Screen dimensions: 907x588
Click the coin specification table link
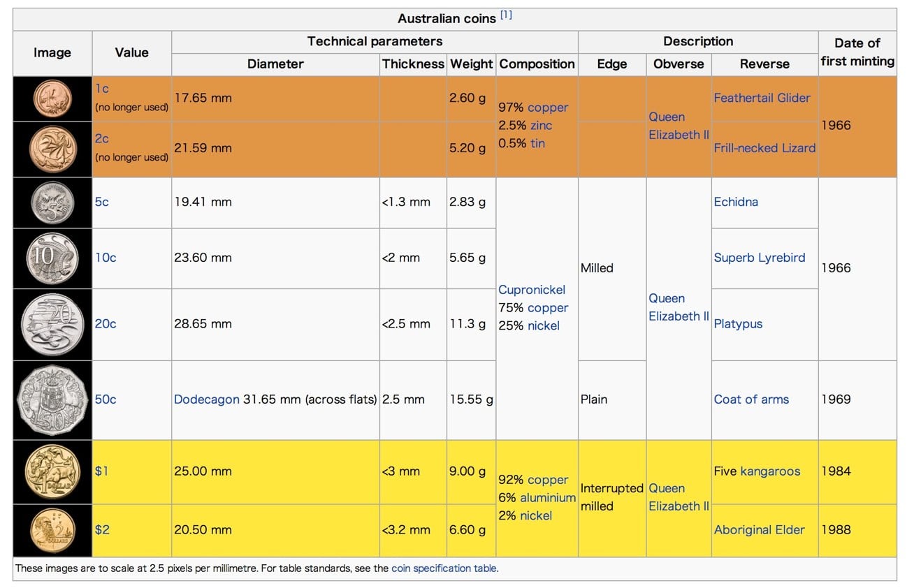click(444, 568)
